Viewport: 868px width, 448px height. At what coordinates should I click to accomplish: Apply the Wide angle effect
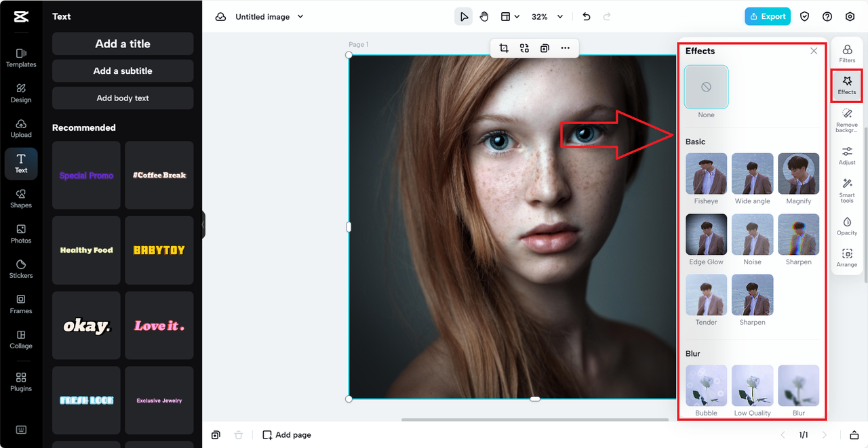tap(753, 174)
